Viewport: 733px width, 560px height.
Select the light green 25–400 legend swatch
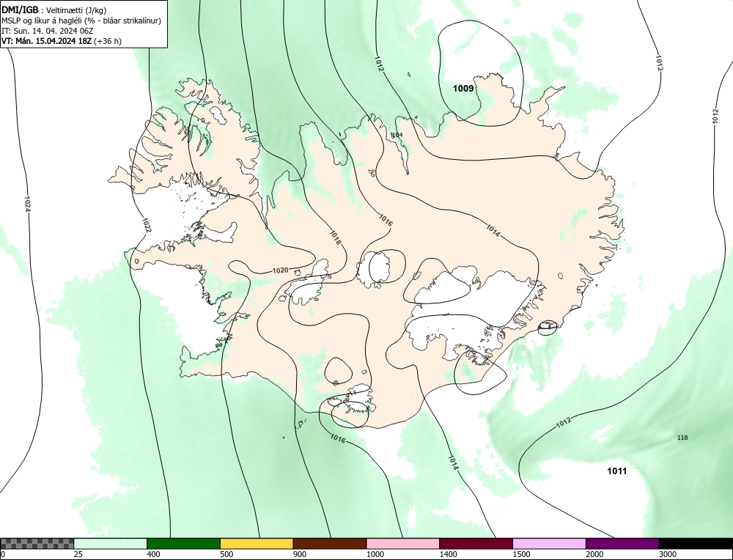[x=111, y=543]
